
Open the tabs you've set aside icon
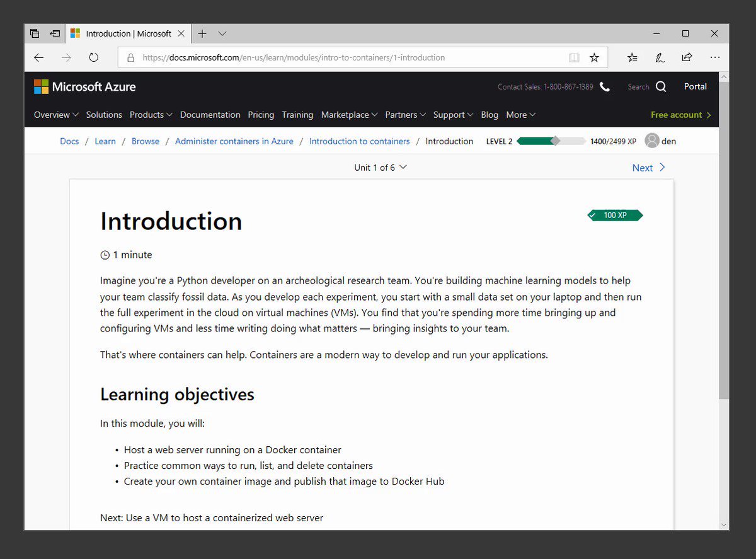(x=35, y=33)
